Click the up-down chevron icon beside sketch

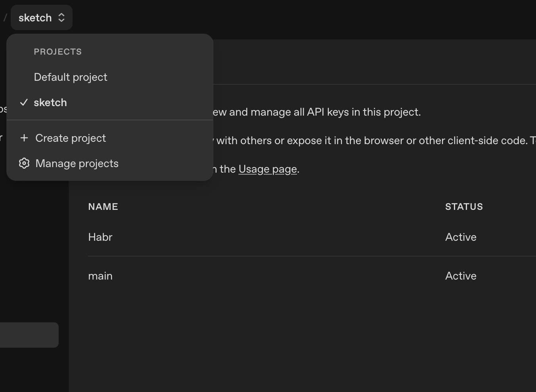pyautogui.click(x=61, y=18)
